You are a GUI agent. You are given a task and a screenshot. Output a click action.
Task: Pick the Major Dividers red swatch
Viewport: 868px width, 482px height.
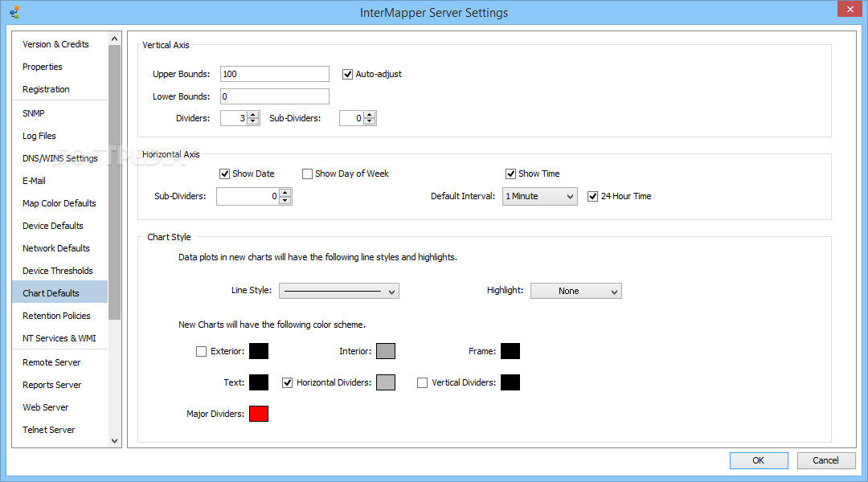click(x=259, y=414)
